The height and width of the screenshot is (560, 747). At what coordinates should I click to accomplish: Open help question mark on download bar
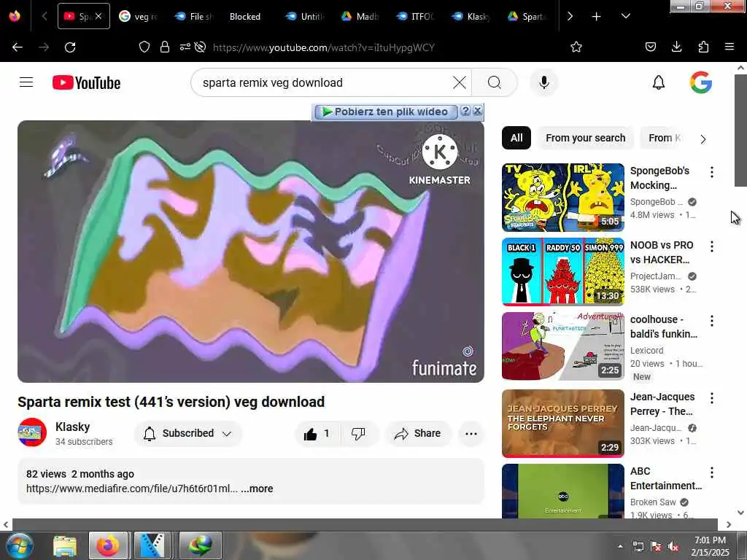(x=465, y=111)
